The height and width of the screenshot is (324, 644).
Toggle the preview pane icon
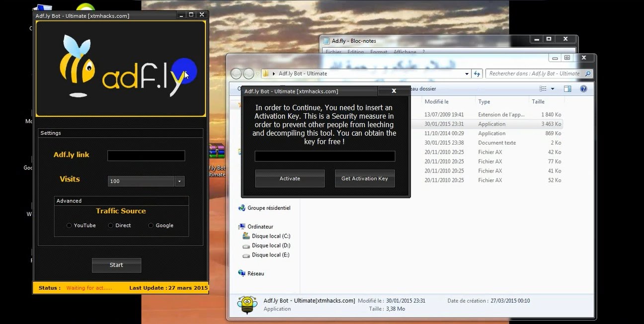[567, 89]
